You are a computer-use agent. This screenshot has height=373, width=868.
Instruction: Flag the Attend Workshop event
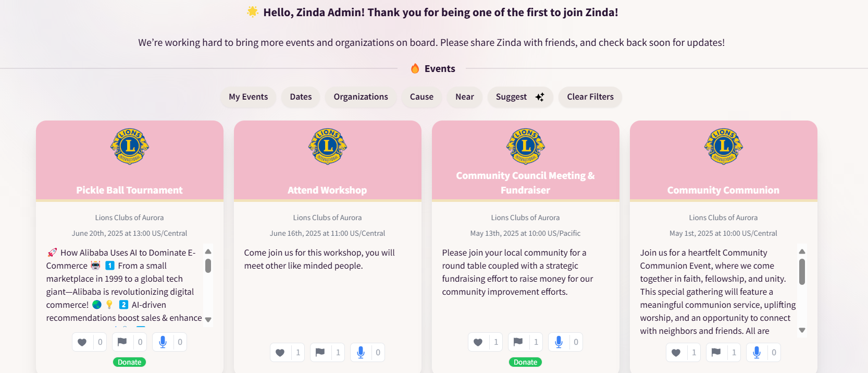click(320, 353)
